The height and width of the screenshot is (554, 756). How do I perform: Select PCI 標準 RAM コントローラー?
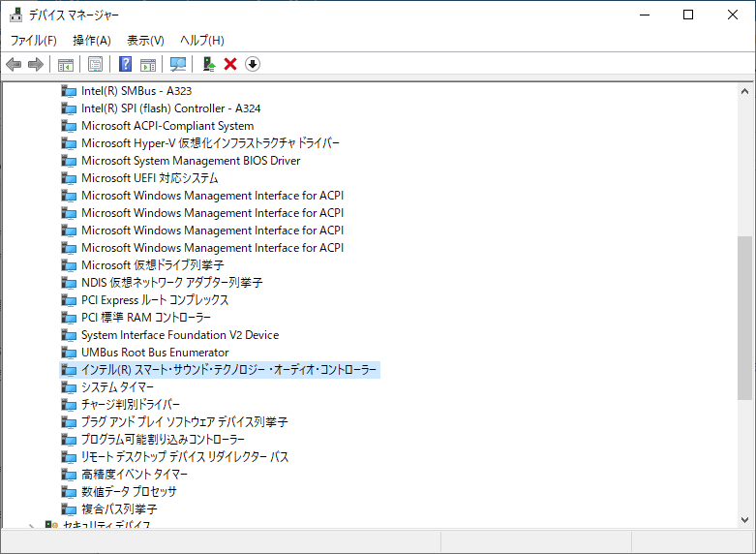(146, 318)
